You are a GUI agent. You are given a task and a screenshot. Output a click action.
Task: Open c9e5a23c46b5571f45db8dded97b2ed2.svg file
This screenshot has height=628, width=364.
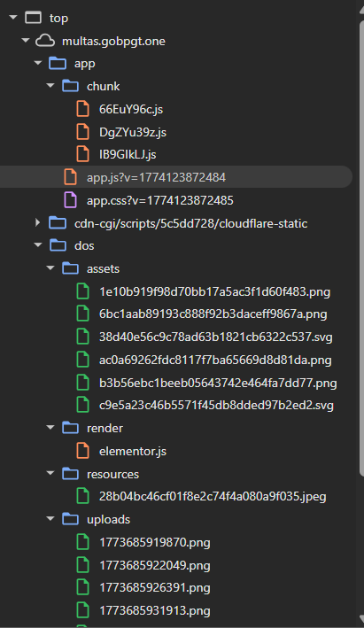(x=216, y=406)
